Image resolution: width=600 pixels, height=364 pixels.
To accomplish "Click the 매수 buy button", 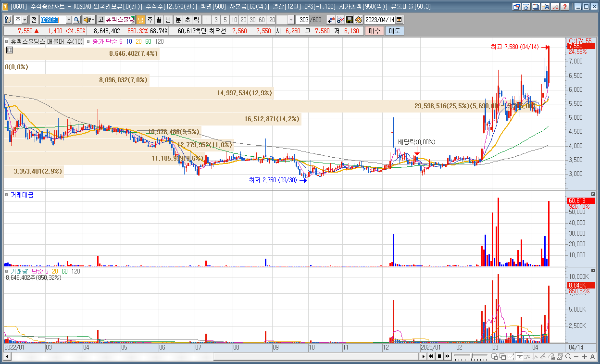I will [375, 31].
